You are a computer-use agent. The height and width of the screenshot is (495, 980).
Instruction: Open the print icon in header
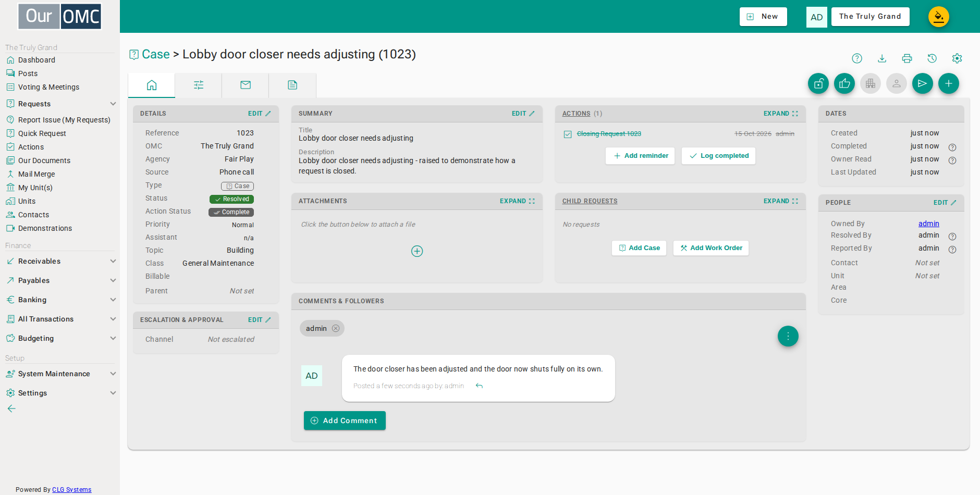click(907, 58)
